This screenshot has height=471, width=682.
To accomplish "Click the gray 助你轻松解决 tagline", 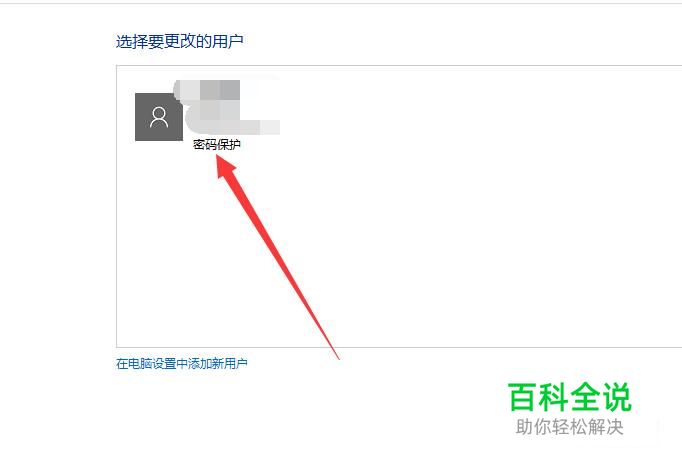I will tap(569, 427).
